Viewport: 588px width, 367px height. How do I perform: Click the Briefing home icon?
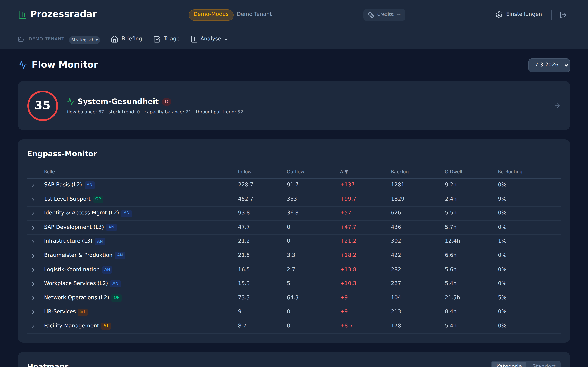click(114, 39)
